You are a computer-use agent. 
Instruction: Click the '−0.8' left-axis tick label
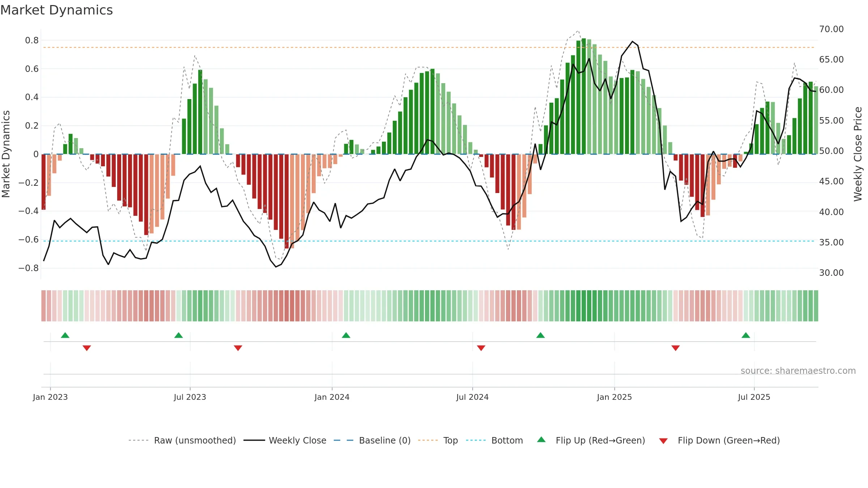[29, 268]
